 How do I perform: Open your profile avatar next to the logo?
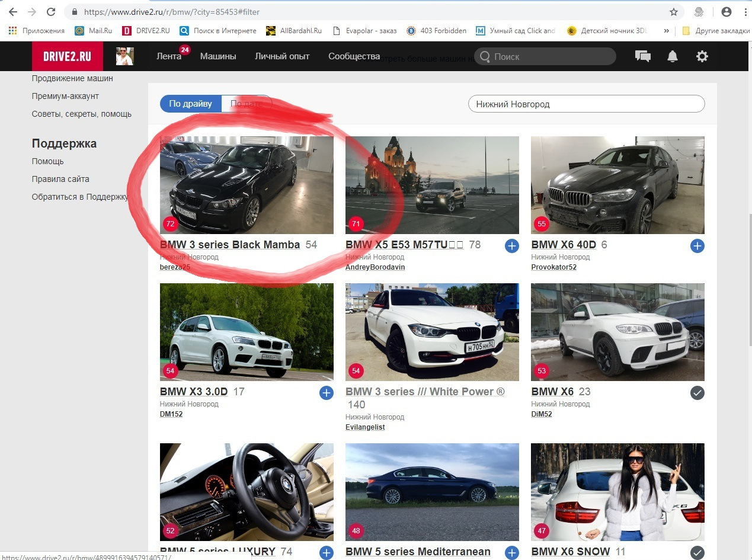[x=124, y=56]
